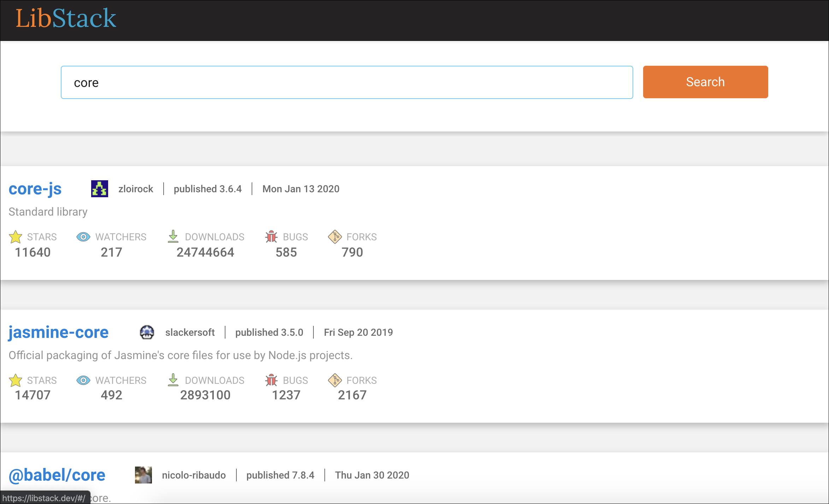Image resolution: width=829 pixels, height=504 pixels.
Task: Open the jasmine-core package page
Action: [59, 332]
